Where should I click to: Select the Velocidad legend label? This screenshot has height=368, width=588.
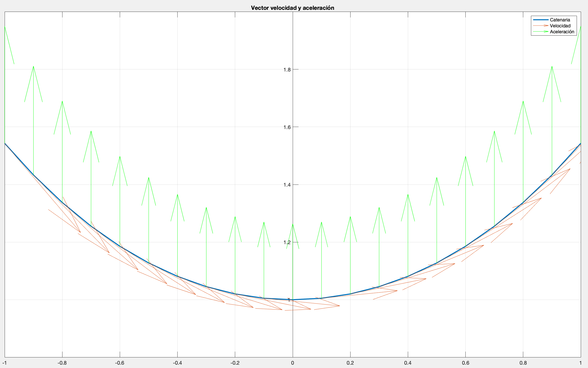(560, 26)
